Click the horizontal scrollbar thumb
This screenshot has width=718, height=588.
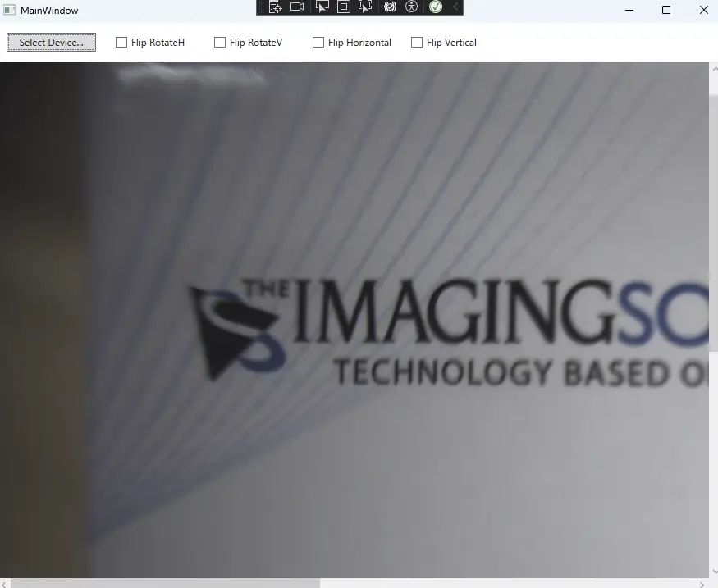165,584
